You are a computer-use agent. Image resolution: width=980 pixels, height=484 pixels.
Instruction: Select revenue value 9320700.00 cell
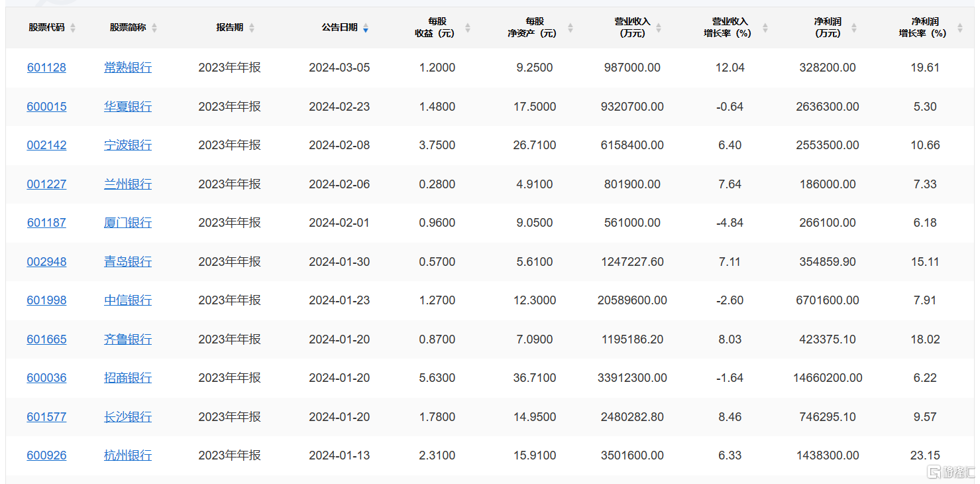(632, 107)
